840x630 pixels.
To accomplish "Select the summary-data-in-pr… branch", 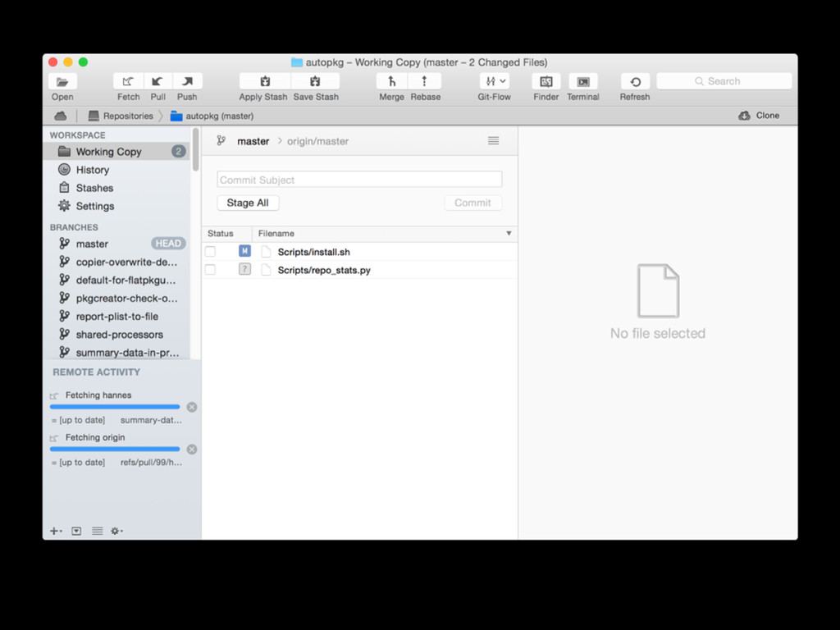I will (116, 353).
